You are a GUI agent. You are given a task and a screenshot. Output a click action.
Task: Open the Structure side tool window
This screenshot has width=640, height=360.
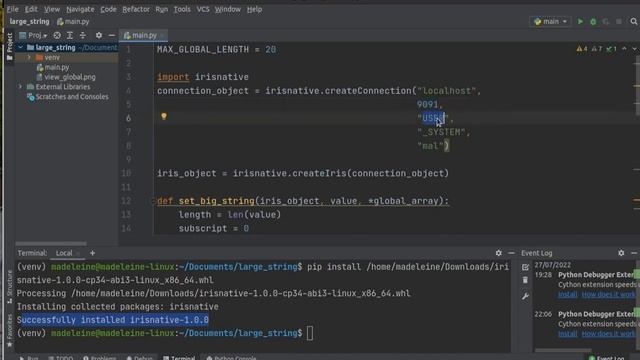point(9,286)
